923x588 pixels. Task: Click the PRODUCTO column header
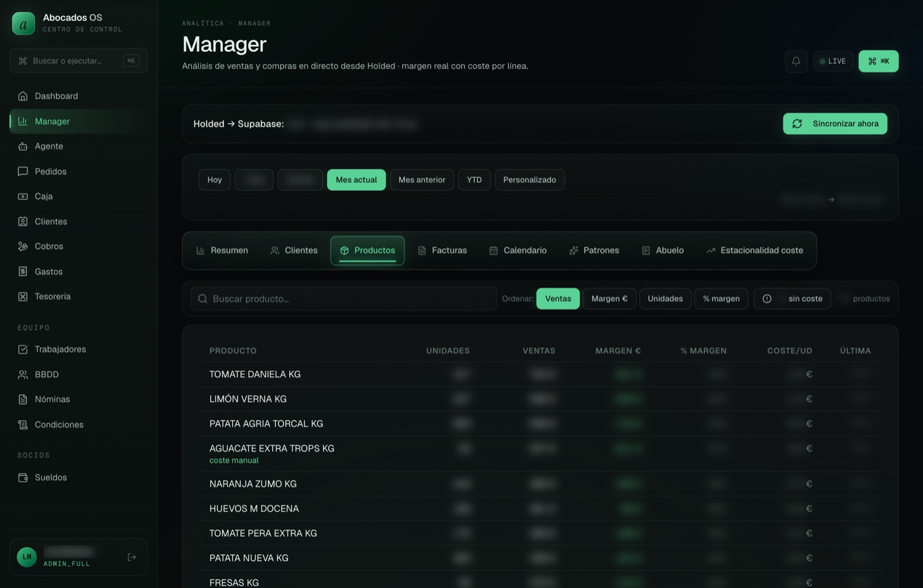233,351
